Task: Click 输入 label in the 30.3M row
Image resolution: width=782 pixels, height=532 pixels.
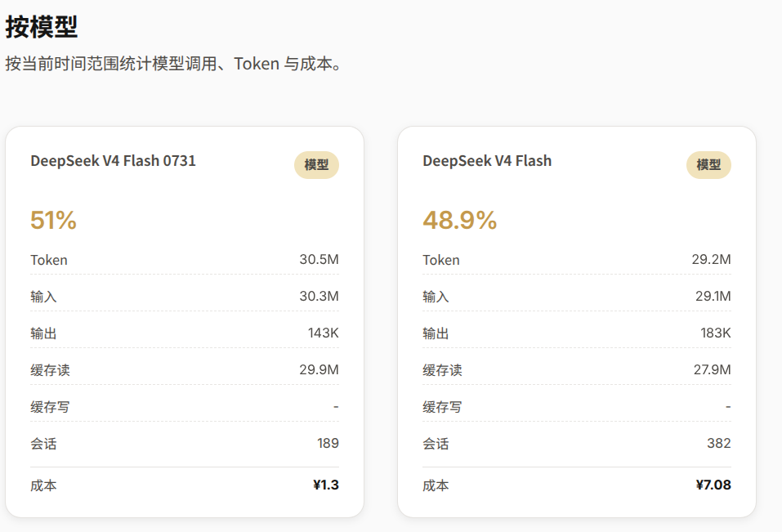Action: click(43, 297)
